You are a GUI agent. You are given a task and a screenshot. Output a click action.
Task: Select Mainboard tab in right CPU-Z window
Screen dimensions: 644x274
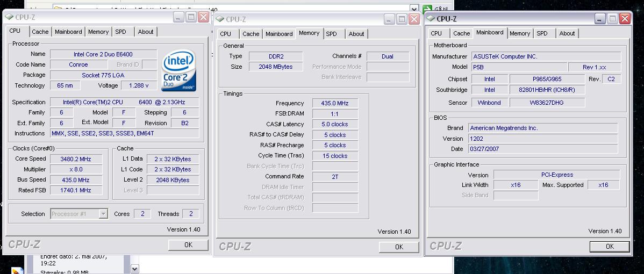490,32
